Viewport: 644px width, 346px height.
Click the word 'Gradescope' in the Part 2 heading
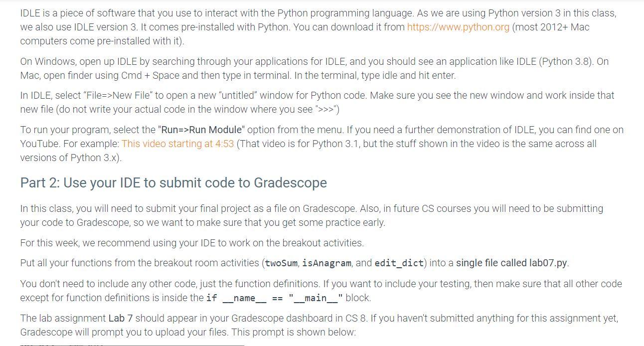pos(290,182)
